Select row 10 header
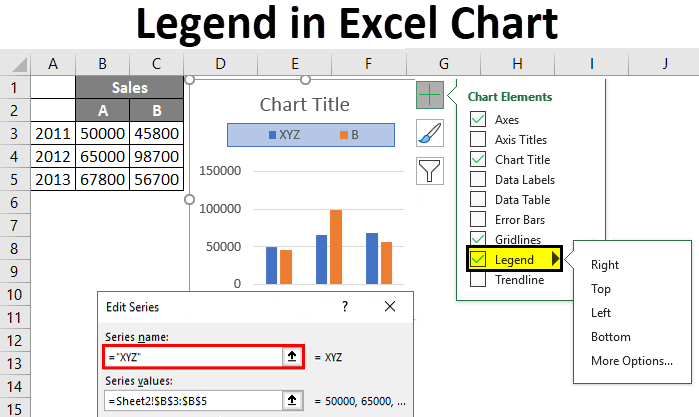The height and width of the screenshot is (417, 699). (x=14, y=295)
